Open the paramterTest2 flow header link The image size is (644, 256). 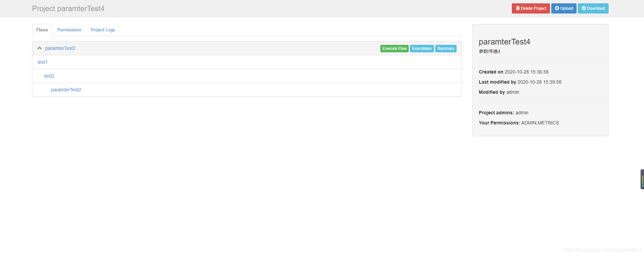(x=60, y=48)
